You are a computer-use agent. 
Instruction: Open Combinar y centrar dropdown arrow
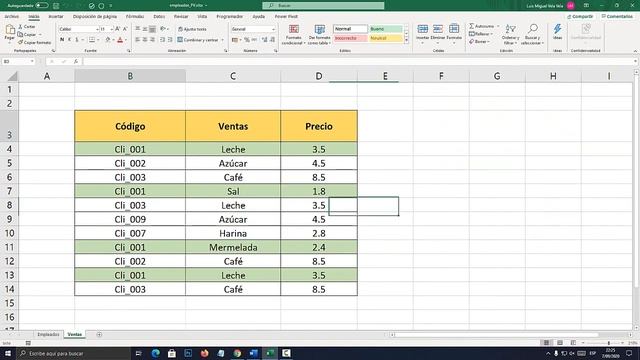pyautogui.click(x=222, y=40)
